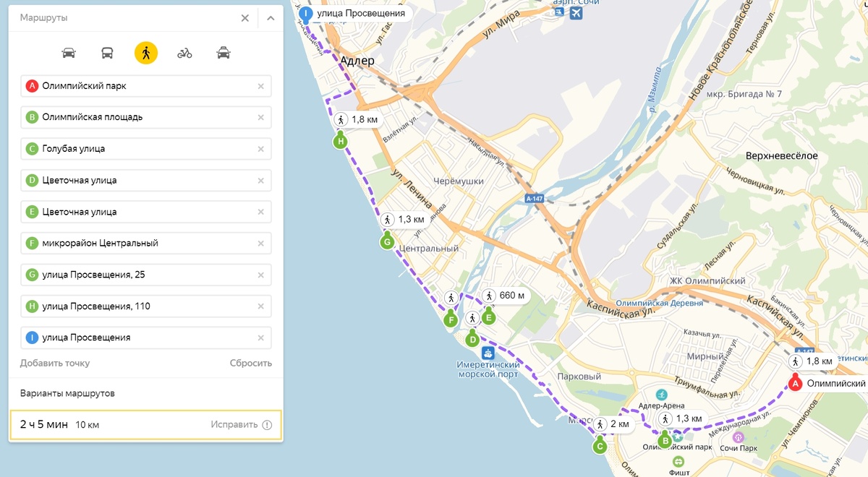The height and width of the screenshot is (477, 868).
Task: Select taxi route mode icon
Action: pos(224,53)
